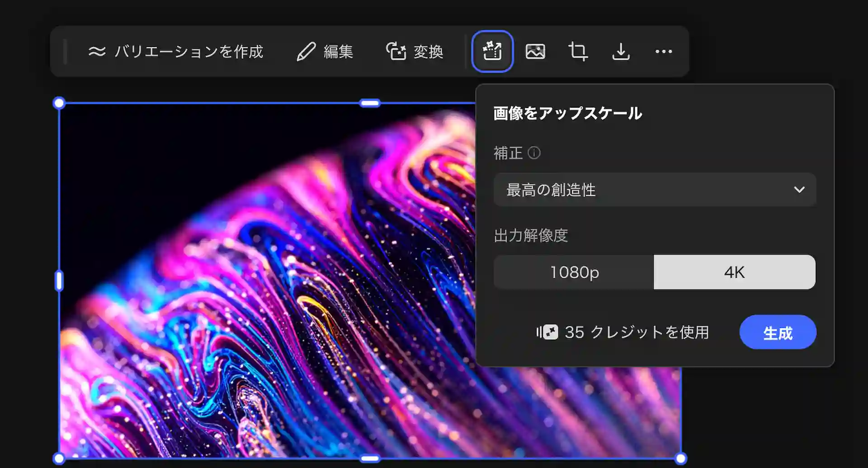
Task: Click the pencil 編集 edit icon
Action: point(306,52)
